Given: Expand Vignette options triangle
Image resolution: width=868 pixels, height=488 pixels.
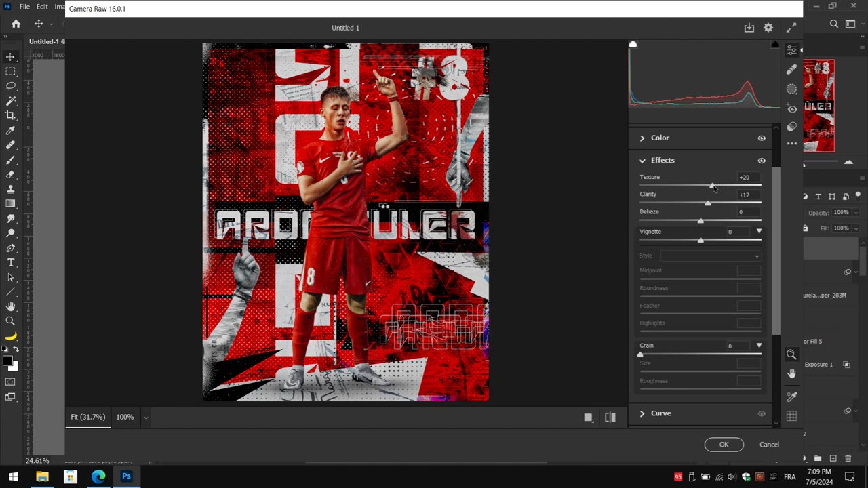Looking at the screenshot, I should tap(759, 232).
